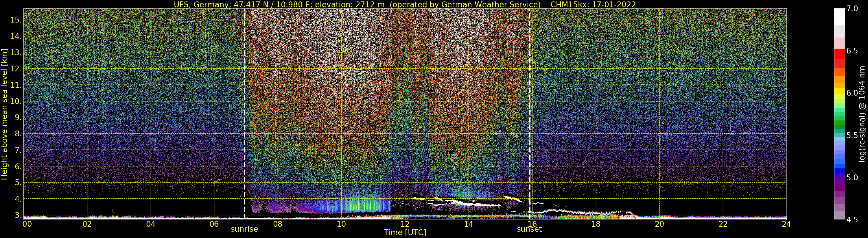Click the colorbar tick value 6.0

pyautogui.click(x=852, y=93)
